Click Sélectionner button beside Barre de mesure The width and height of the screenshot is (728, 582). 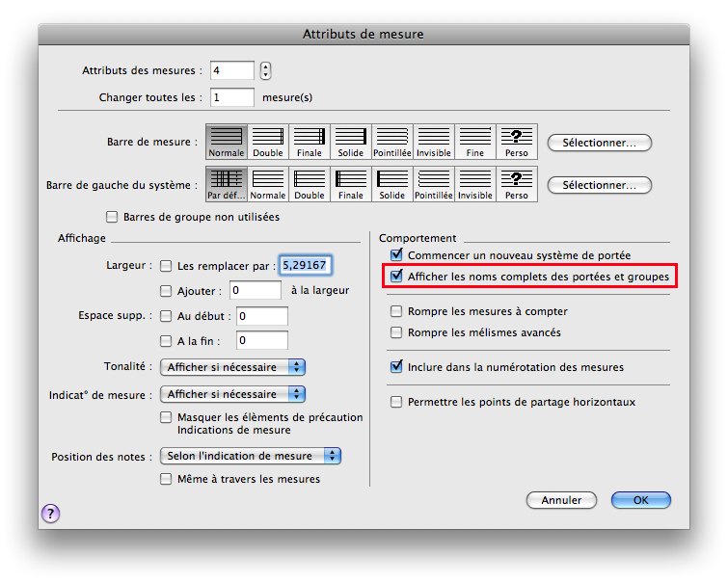[x=599, y=143]
